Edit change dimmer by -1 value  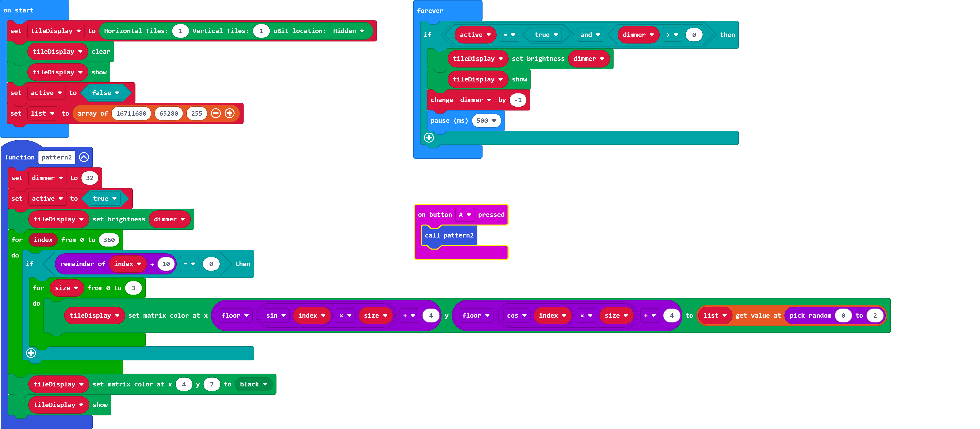pos(518,100)
